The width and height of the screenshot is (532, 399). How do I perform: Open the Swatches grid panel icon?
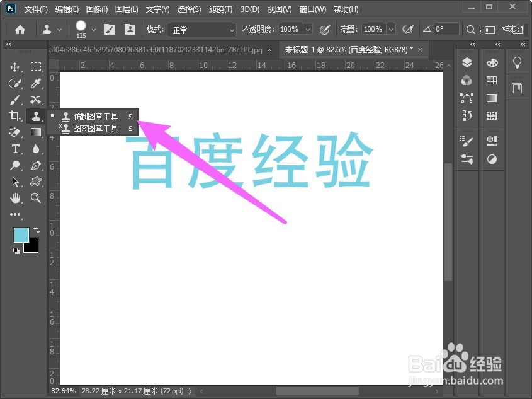492,81
